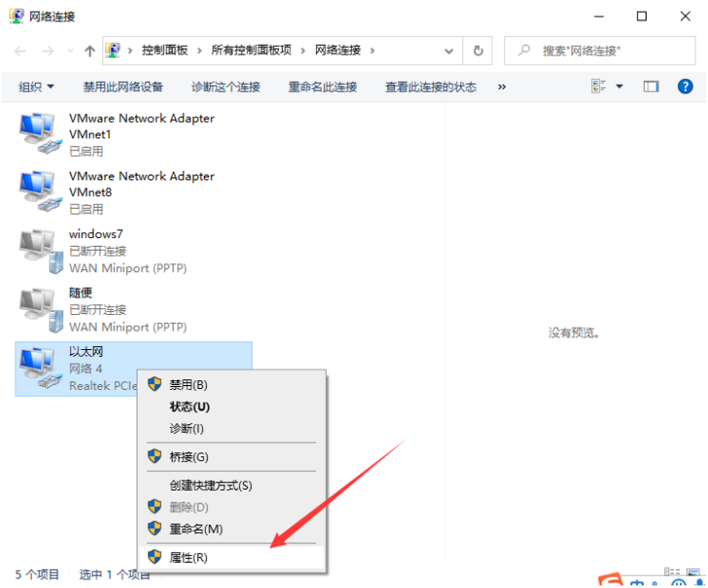Toggle the preview pane icon
Screen dimensions: 708x588
[651, 87]
